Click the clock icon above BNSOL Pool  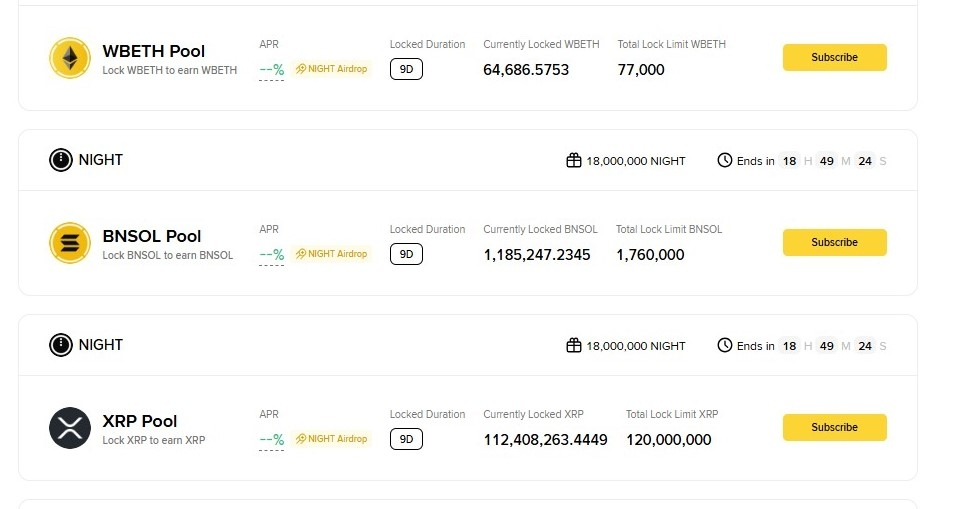point(725,160)
